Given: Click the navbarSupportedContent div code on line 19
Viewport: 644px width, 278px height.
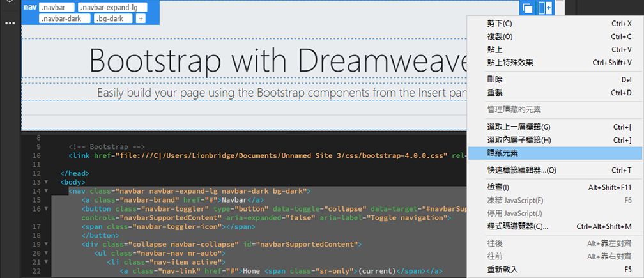Looking at the screenshot, I should (x=221, y=244).
